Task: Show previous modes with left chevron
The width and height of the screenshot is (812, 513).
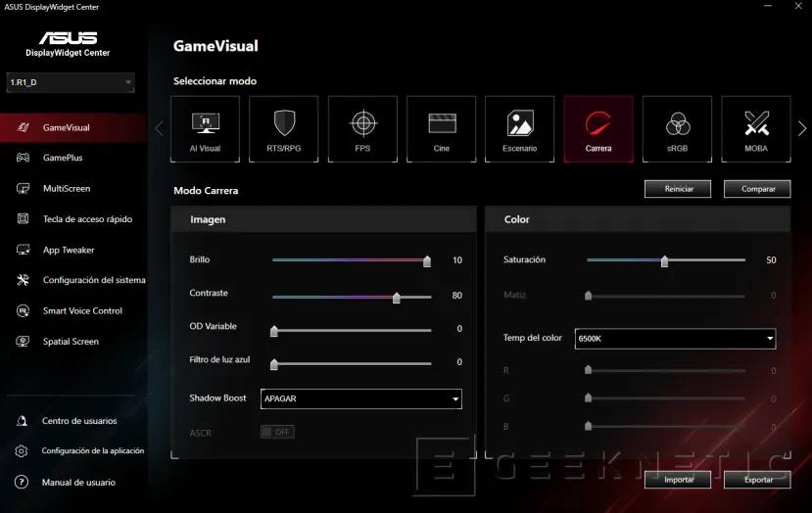Action: pyautogui.click(x=159, y=128)
